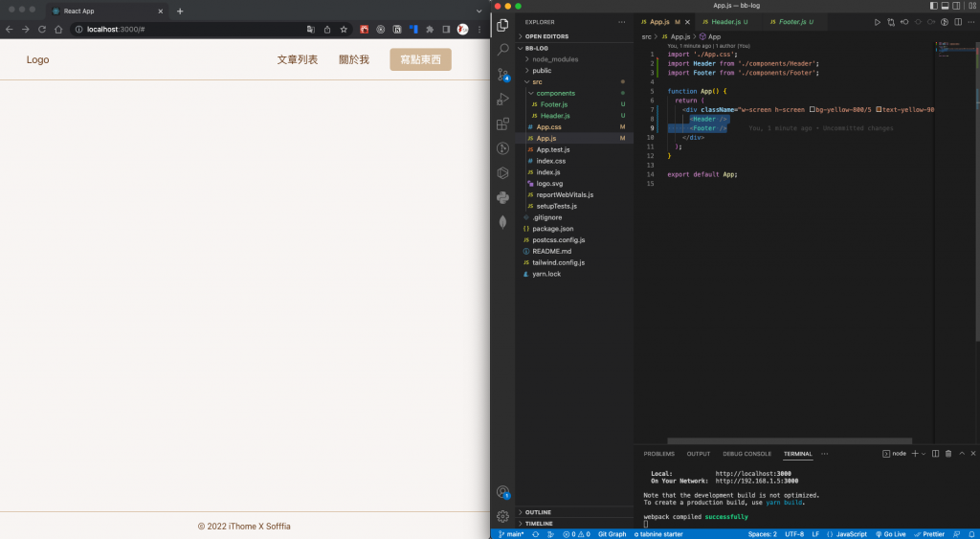Toggle Go Live server in status bar
980x539 pixels.
click(891, 534)
